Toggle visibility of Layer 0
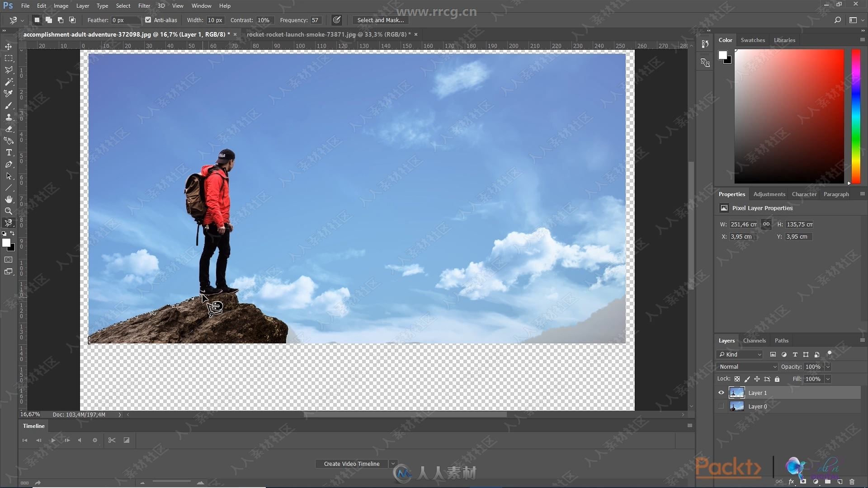Screen dimensions: 868x488 721,406
